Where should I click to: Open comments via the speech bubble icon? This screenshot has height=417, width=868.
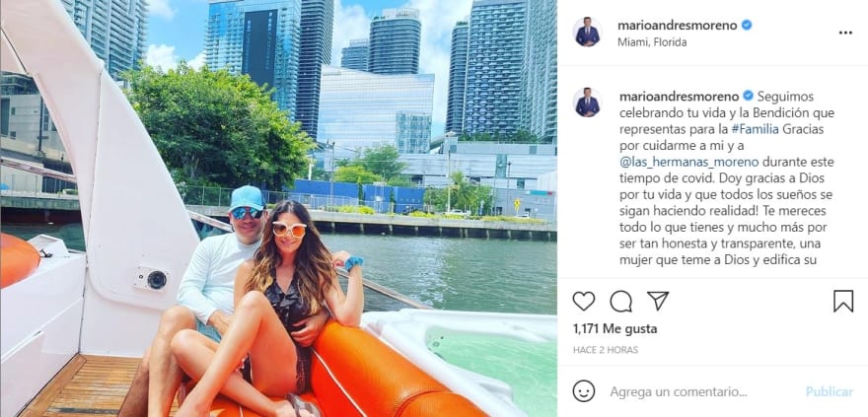click(x=620, y=301)
